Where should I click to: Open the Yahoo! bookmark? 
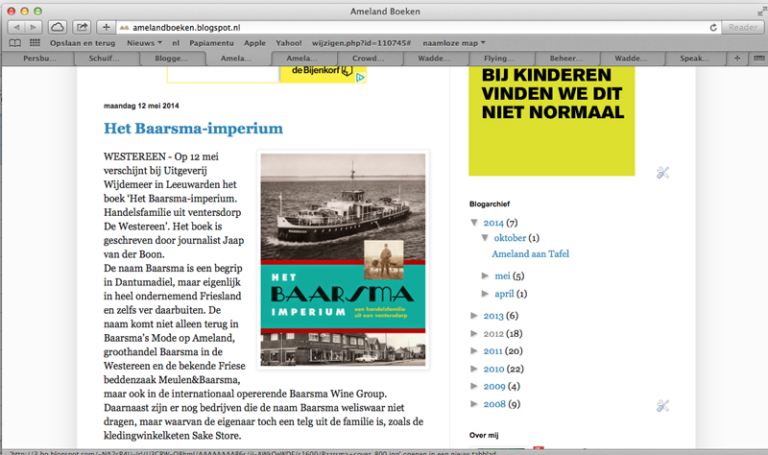pos(288,43)
